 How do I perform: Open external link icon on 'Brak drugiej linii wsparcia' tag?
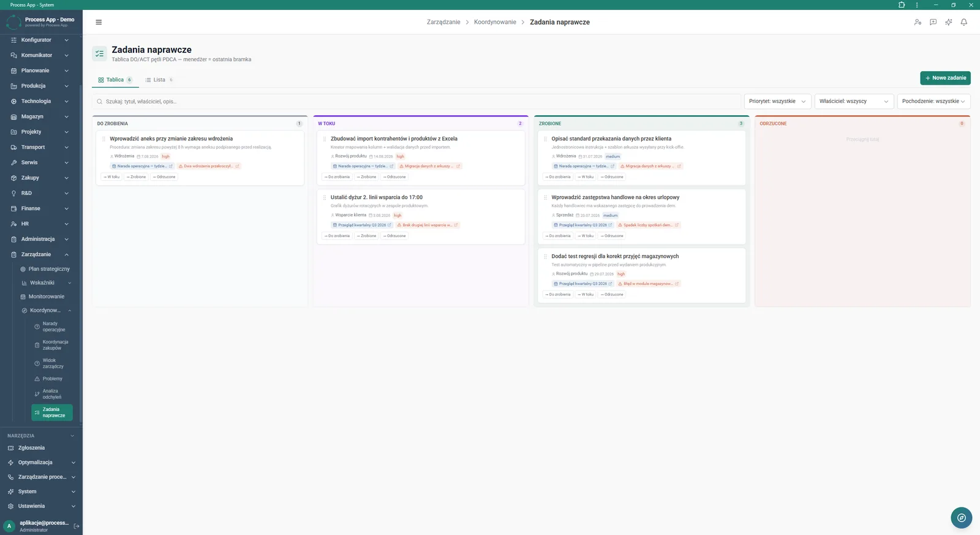(x=456, y=225)
